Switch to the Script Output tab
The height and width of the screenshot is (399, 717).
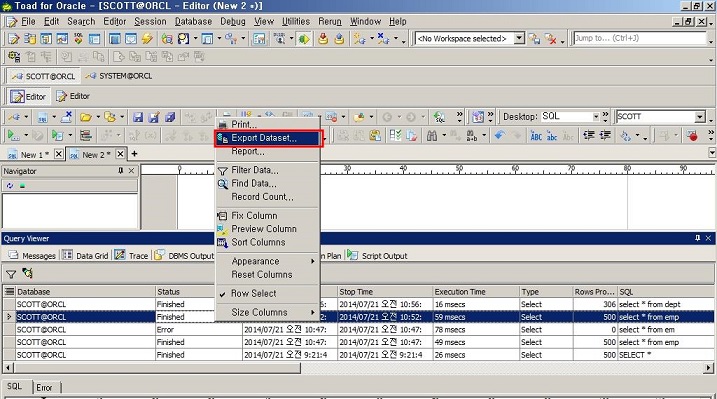pos(377,255)
